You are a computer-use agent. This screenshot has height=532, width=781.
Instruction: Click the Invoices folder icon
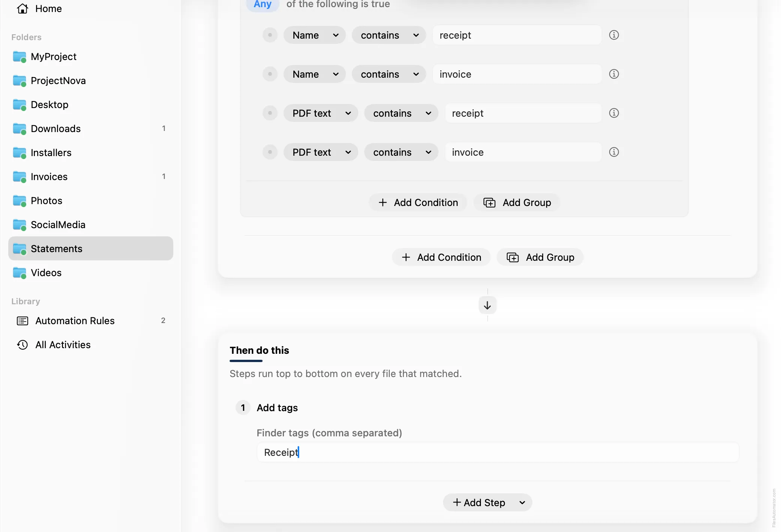(x=20, y=177)
